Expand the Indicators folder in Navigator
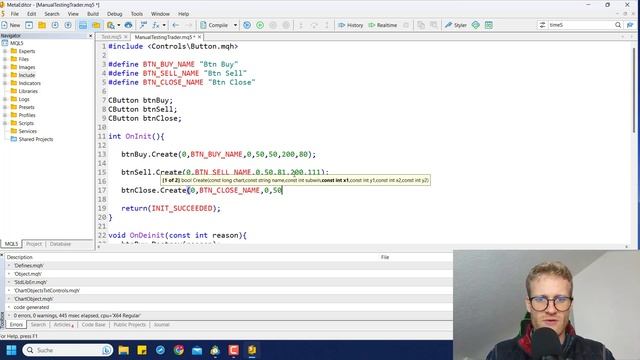 pyautogui.click(x=5, y=83)
